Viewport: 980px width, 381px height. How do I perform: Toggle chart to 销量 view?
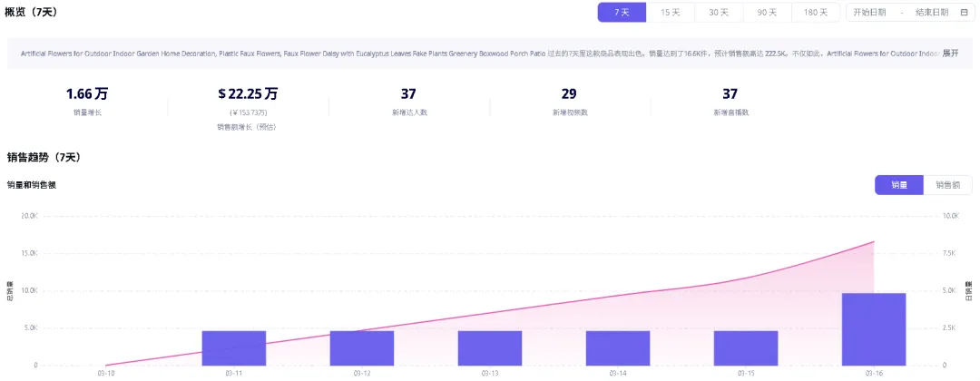[x=898, y=185]
